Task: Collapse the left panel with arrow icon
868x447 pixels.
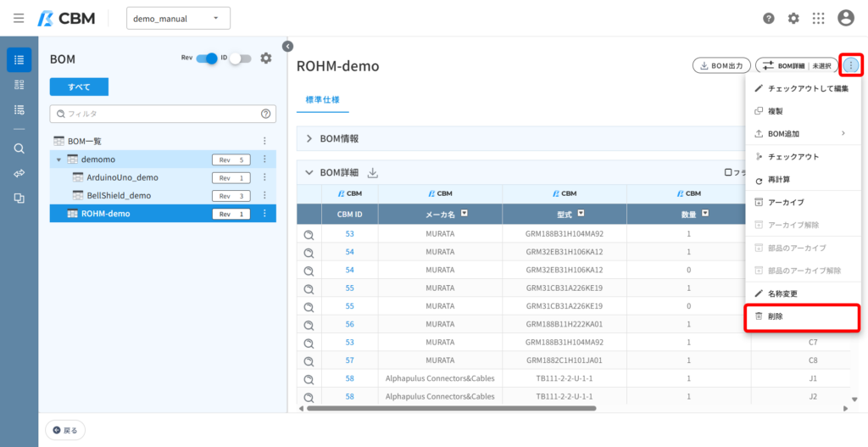Action: pos(287,46)
